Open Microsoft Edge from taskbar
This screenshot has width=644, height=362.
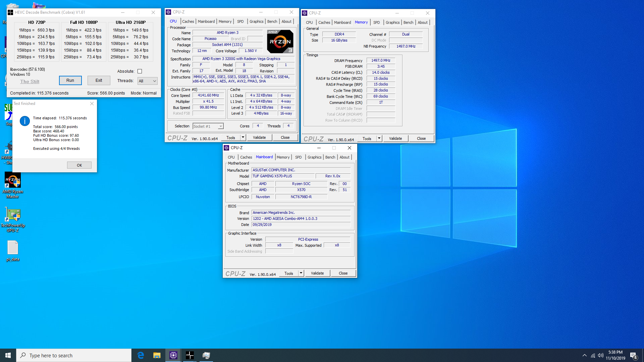tap(141, 355)
